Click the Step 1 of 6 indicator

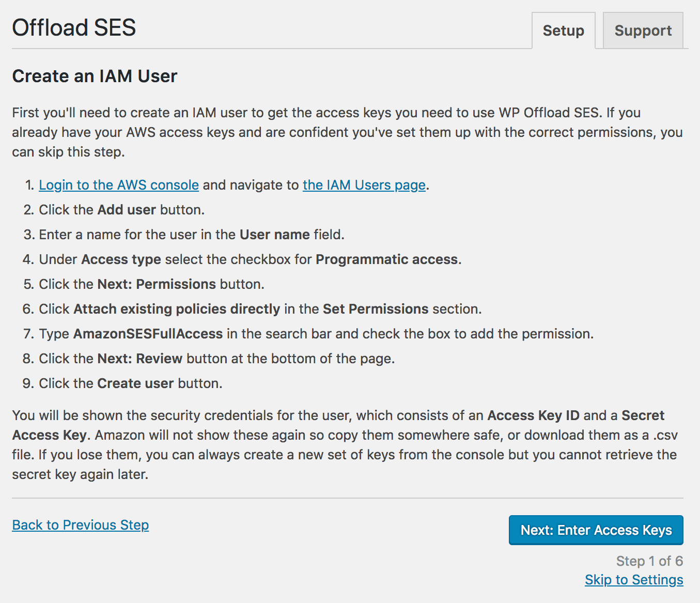[x=649, y=561]
